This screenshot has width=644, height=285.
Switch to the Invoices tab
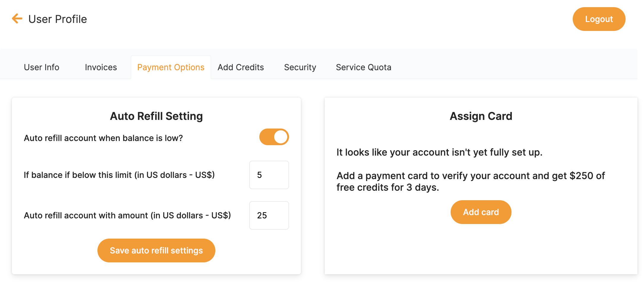tap(101, 67)
